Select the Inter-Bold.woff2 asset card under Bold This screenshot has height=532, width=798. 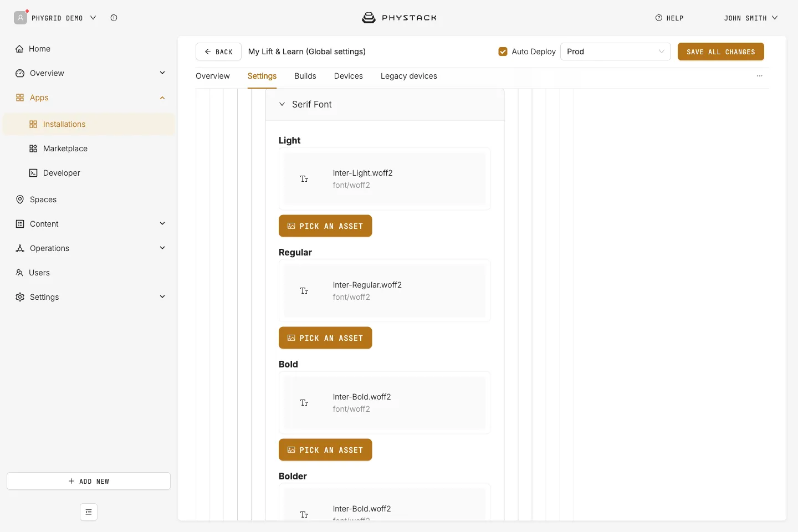[x=385, y=403]
